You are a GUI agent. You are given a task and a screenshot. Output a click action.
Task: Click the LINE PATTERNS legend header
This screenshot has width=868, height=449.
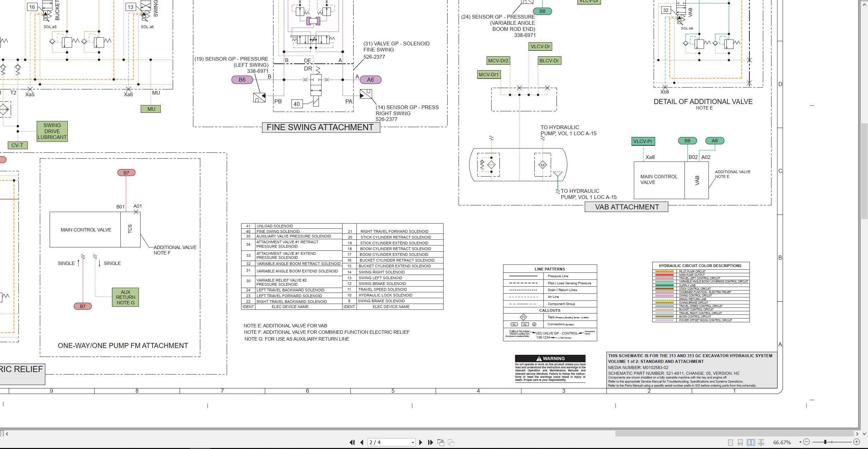tap(550, 269)
